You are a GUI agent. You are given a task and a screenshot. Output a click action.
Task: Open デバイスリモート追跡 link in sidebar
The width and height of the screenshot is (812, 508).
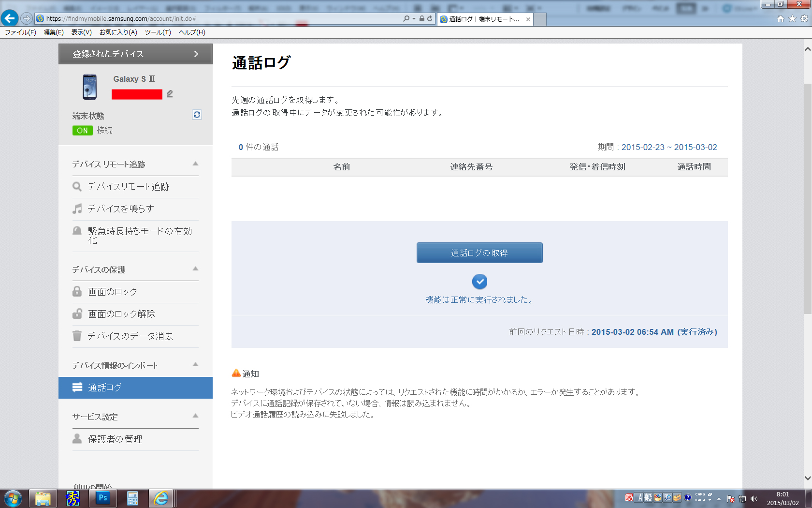(129, 187)
